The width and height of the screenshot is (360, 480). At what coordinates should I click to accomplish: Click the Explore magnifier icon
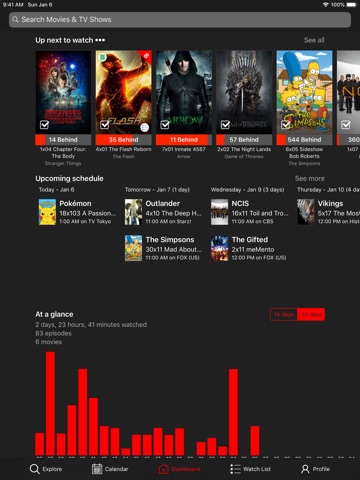click(x=34, y=469)
